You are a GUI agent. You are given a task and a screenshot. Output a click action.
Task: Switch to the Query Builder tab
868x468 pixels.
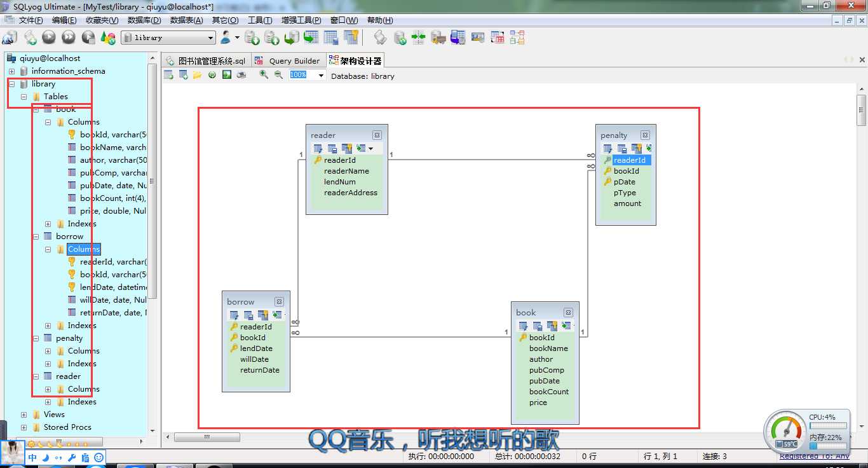click(x=288, y=60)
